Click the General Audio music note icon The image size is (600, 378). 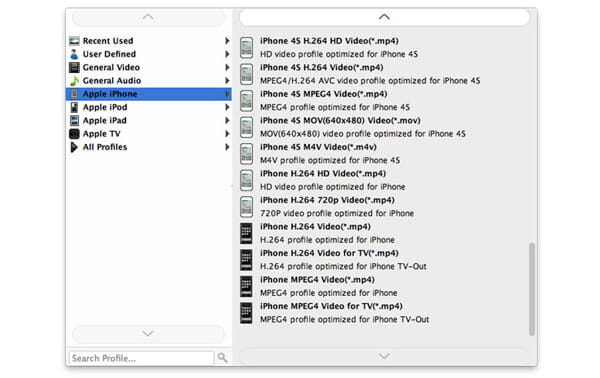[x=74, y=81]
